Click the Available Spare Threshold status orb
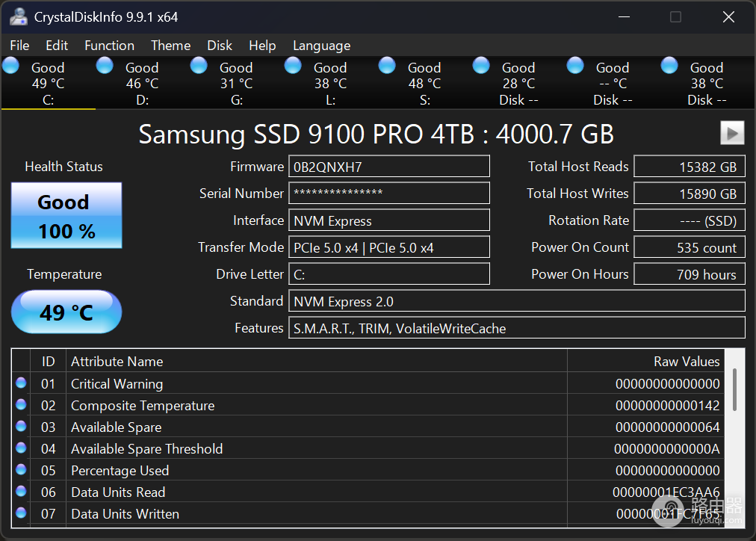Image resolution: width=756 pixels, height=541 pixels. (21, 448)
